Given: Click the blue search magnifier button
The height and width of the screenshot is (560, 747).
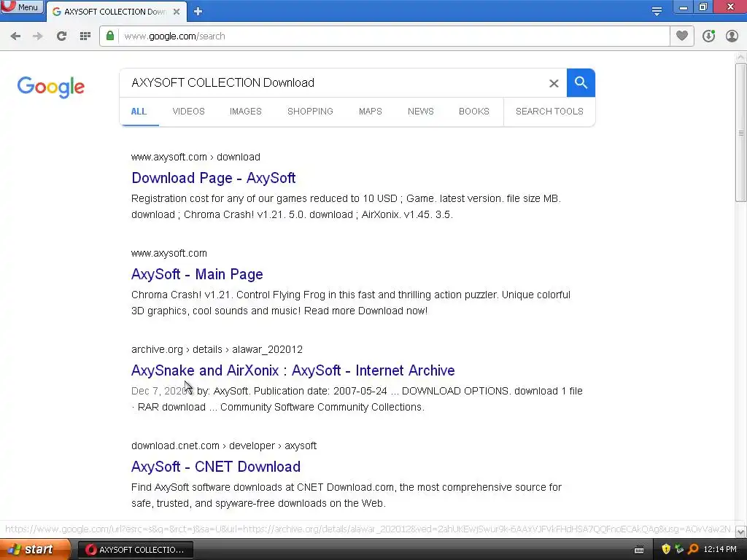Looking at the screenshot, I should pos(581,83).
